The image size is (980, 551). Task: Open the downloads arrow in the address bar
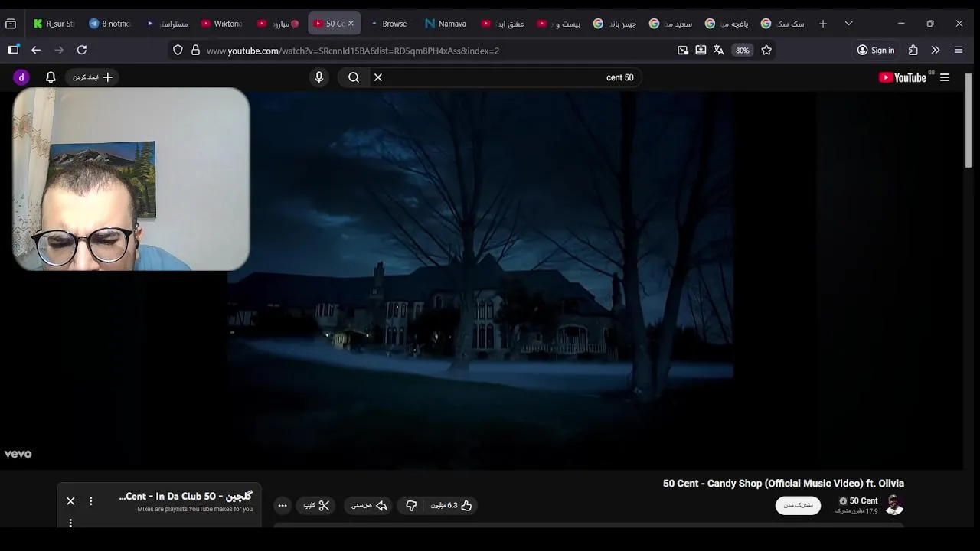coord(701,50)
